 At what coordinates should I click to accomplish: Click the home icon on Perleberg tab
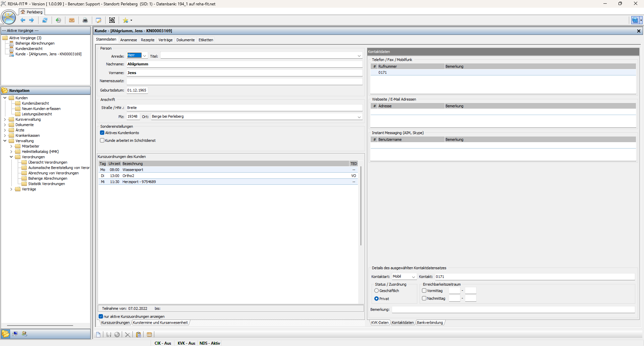(x=23, y=12)
